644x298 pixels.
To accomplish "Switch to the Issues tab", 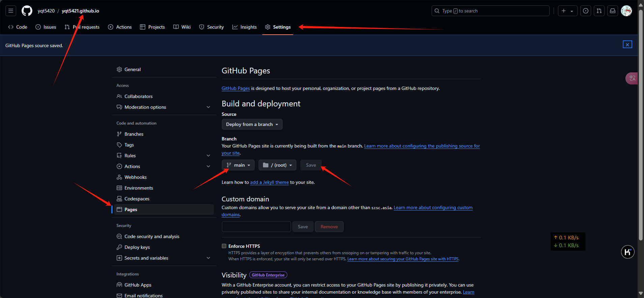I will pyautogui.click(x=46, y=27).
